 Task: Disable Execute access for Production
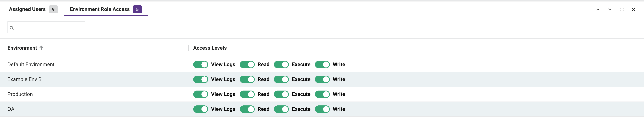point(281,94)
